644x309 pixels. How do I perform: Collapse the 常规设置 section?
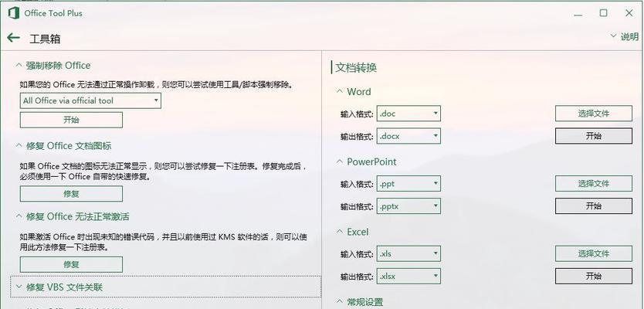pyautogui.click(x=360, y=302)
